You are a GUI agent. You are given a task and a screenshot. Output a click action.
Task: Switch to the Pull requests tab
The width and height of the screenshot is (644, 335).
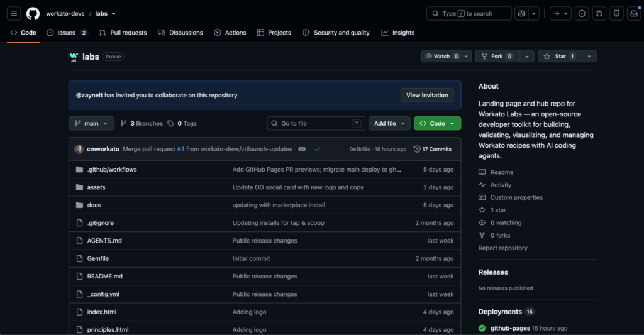pos(123,33)
